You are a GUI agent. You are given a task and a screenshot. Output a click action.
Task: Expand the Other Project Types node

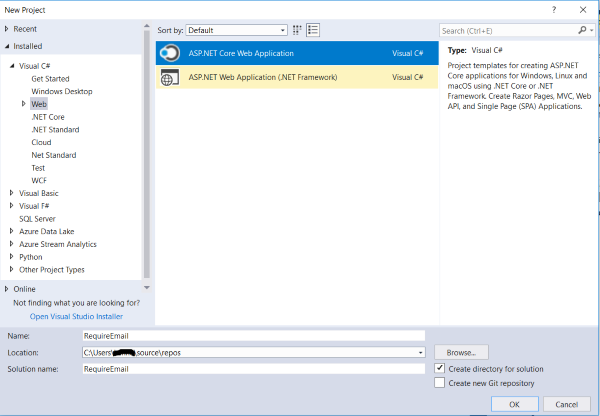pos(11,269)
